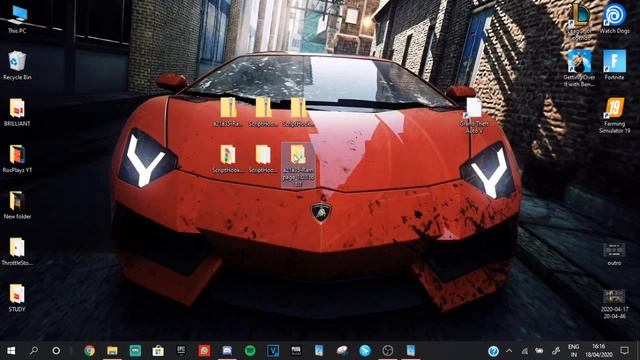The image size is (640, 360).
Task: Select the Farming Simulator 19 shortcut
Action: [x=614, y=116]
